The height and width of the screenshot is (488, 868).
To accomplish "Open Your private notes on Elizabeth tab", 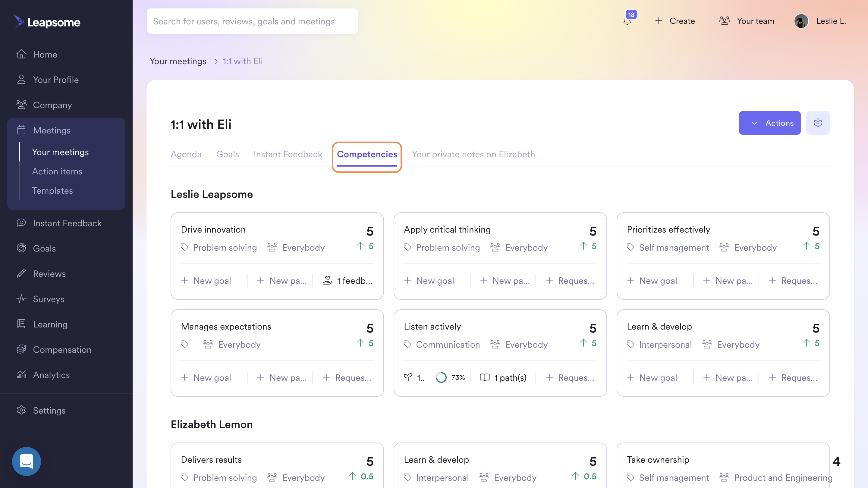I will pos(473,154).
